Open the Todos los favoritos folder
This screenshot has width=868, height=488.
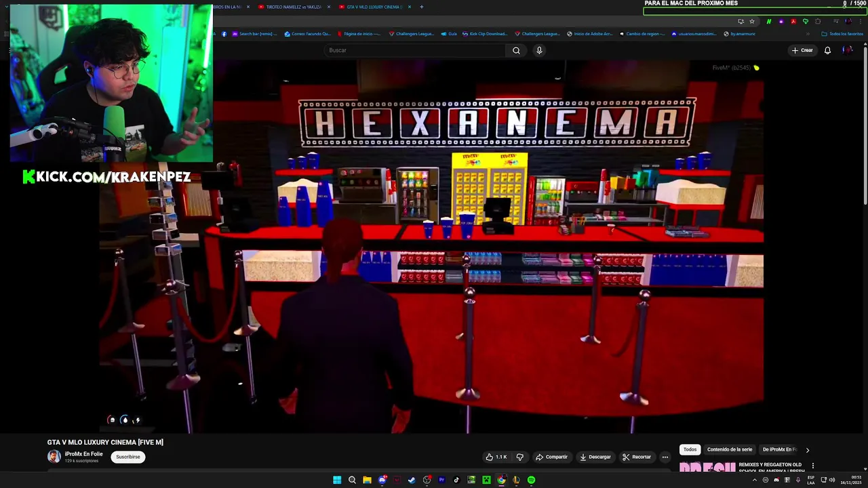pos(843,34)
